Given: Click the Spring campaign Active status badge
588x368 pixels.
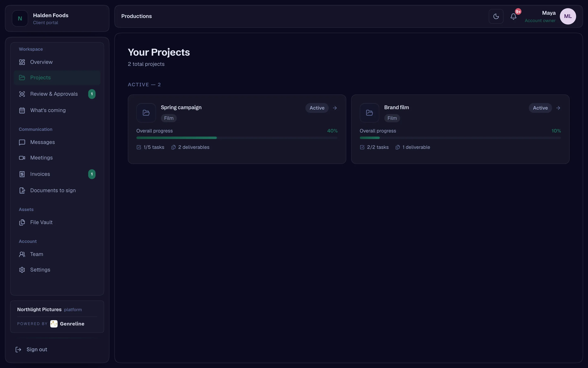Looking at the screenshot, I should 317,108.
